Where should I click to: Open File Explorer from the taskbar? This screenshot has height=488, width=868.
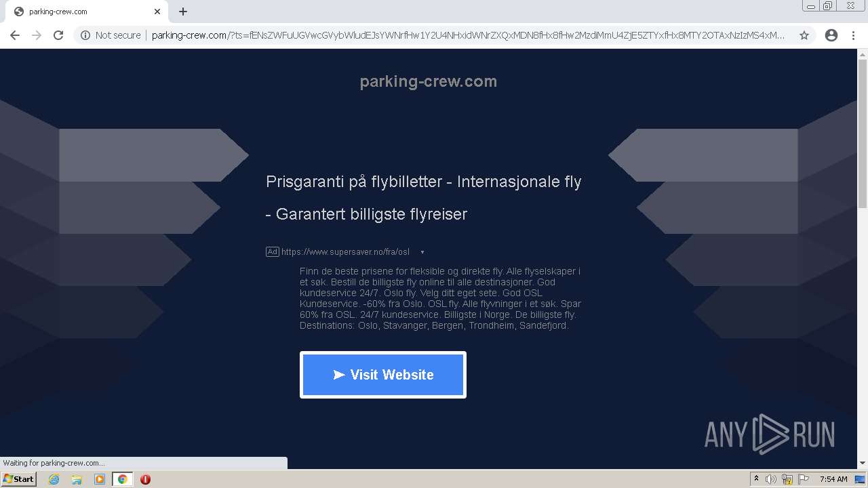77,479
